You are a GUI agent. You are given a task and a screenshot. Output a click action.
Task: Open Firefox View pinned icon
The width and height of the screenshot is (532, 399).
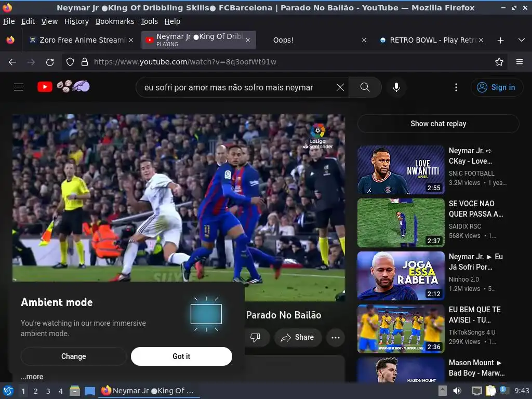[10, 40]
